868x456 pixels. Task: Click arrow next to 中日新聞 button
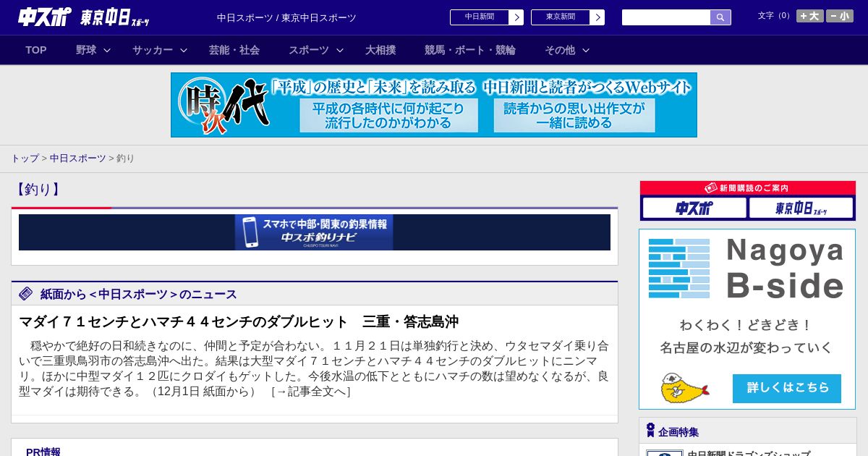516,17
